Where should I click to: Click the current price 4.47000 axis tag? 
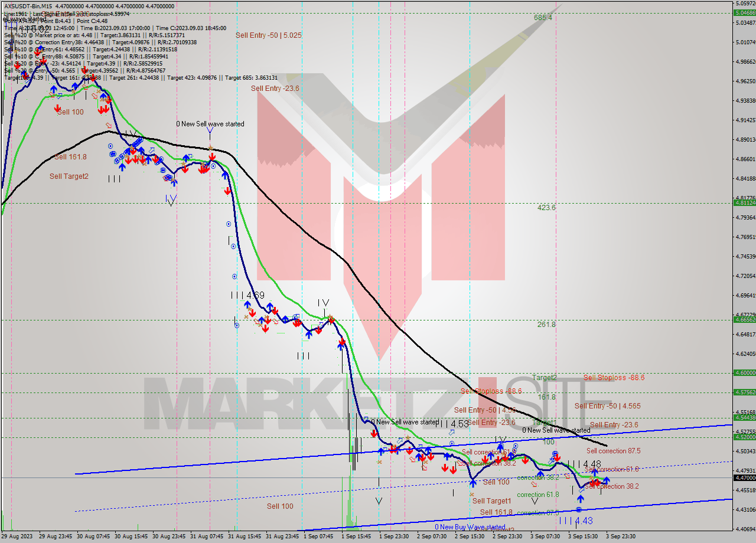coord(744,477)
